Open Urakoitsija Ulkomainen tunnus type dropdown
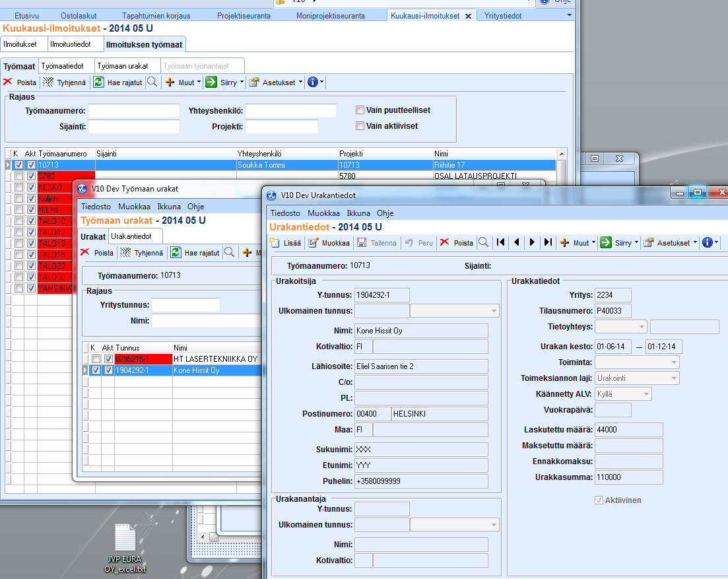 (494, 310)
